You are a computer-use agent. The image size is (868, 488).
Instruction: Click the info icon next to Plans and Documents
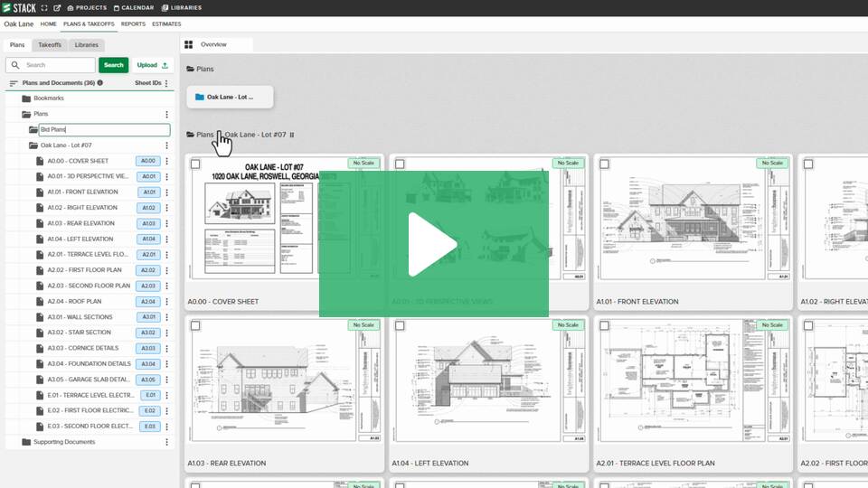coord(100,83)
